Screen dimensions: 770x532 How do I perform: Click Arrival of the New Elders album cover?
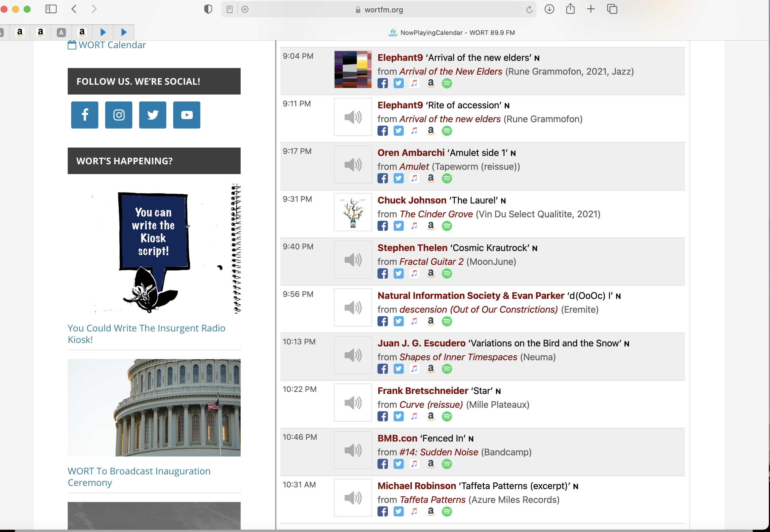tap(353, 69)
